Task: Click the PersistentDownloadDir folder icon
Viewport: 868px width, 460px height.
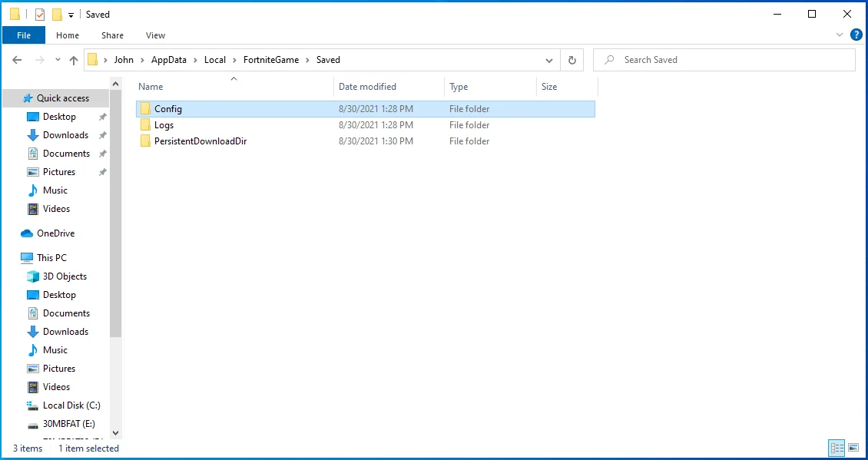Action: click(146, 141)
